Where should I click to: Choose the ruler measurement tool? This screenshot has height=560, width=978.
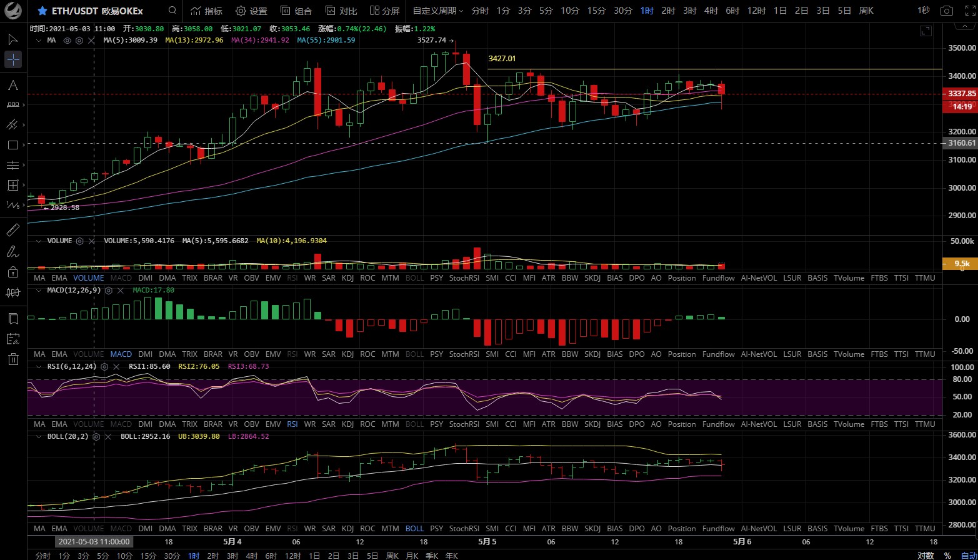pos(13,230)
